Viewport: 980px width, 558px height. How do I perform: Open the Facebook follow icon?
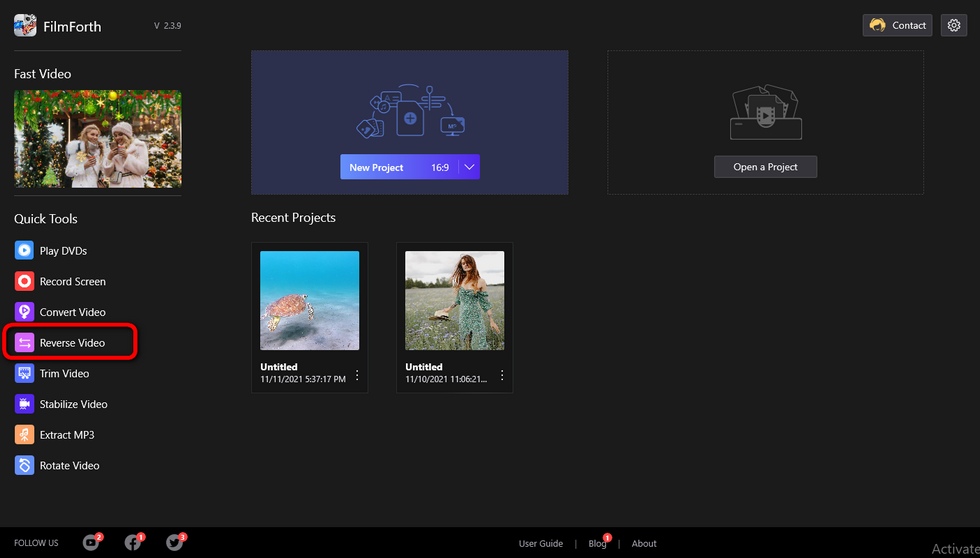pos(132,543)
